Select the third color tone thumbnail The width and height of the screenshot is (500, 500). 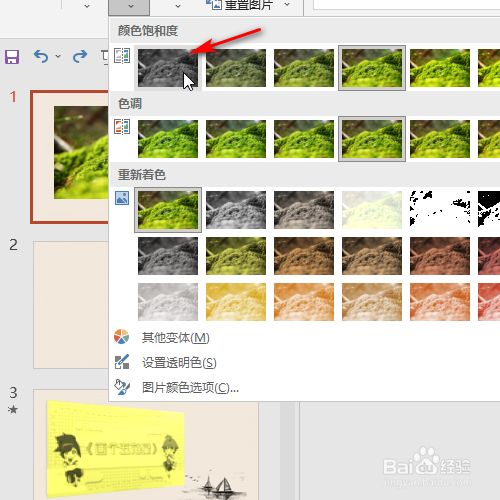click(x=304, y=139)
